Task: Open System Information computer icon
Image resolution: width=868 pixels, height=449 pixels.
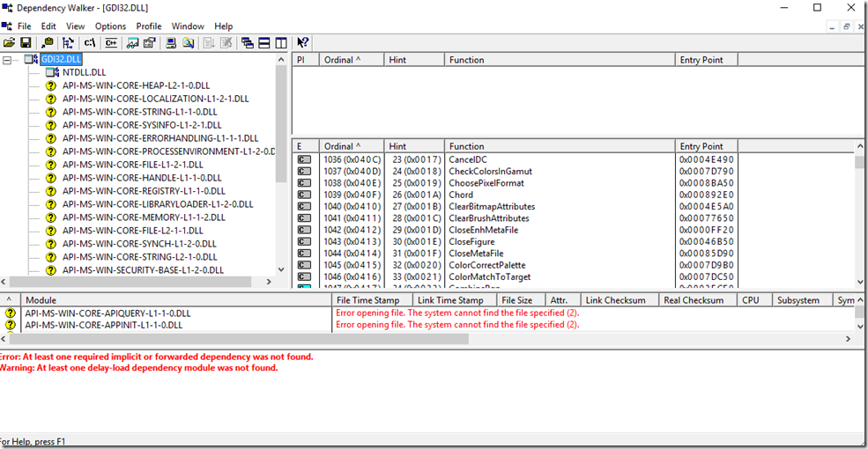Action: (172, 42)
